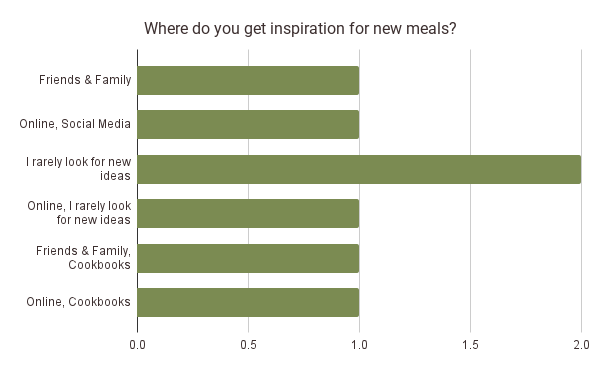Select the Online, Cookbooks bar

248,302
